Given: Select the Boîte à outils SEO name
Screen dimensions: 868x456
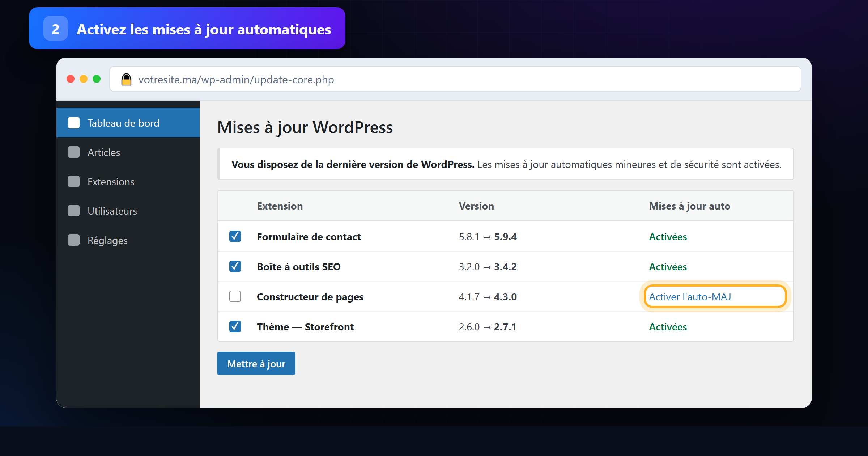Looking at the screenshot, I should pyautogui.click(x=299, y=267).
